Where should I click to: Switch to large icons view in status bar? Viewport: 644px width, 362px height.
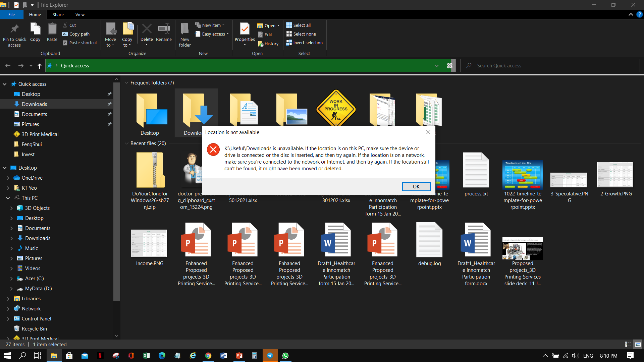click(x=638, y=344)
